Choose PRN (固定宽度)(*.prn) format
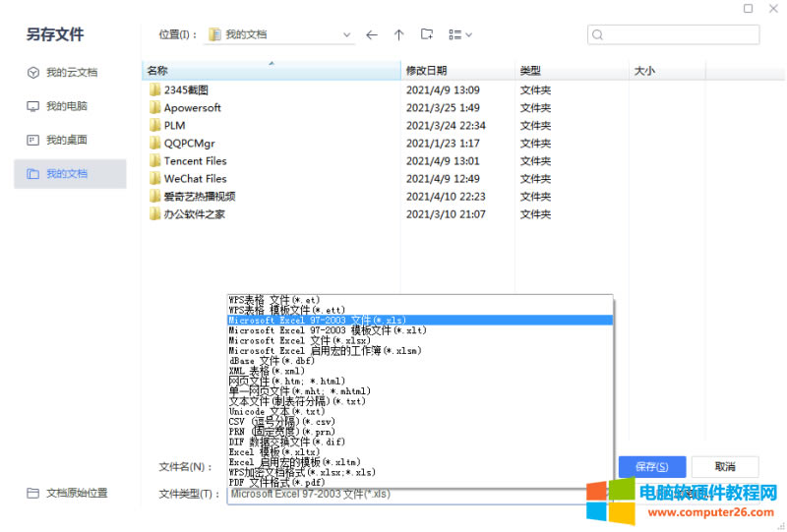This screenshot has width=787, height=532. coord(420,432)
